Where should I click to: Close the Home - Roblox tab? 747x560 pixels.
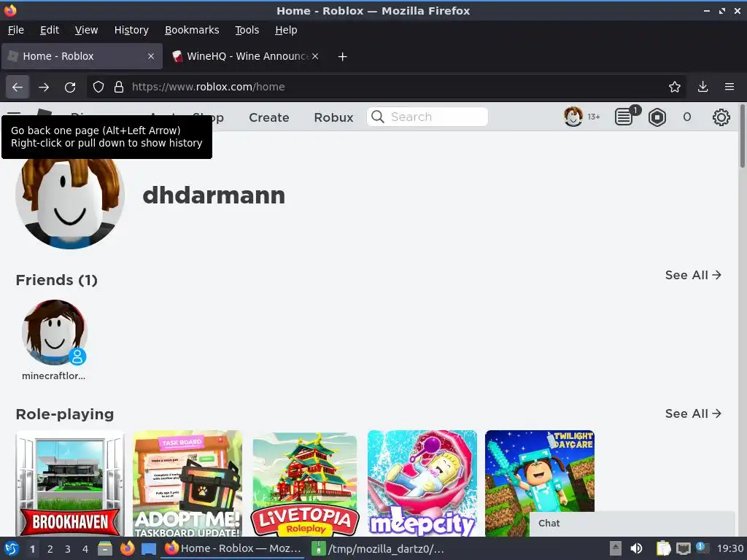coord(150,56)
